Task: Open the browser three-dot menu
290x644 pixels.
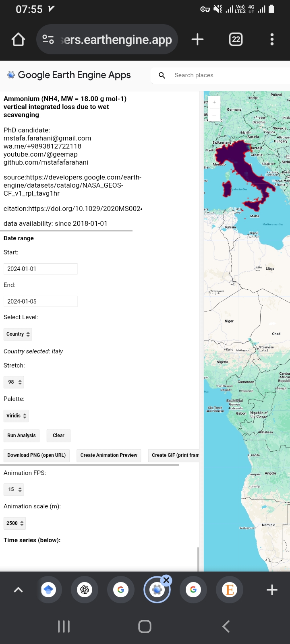Action: [272, 39]
